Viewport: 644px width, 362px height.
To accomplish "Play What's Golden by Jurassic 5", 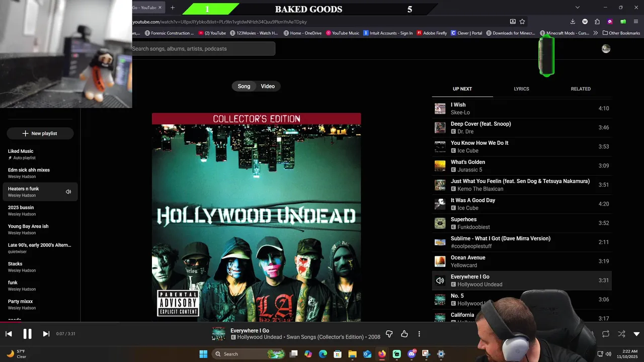I will click(x=522, y=166).
